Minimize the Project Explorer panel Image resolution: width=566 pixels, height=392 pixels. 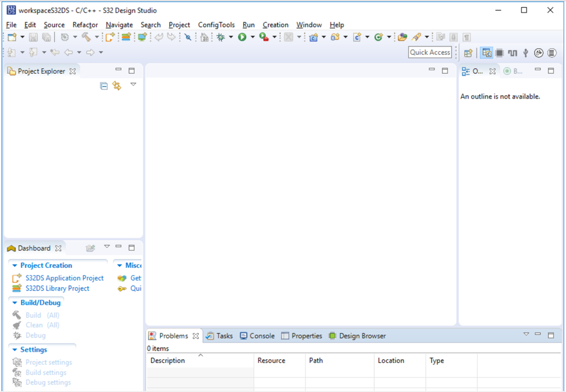(118, 70)
